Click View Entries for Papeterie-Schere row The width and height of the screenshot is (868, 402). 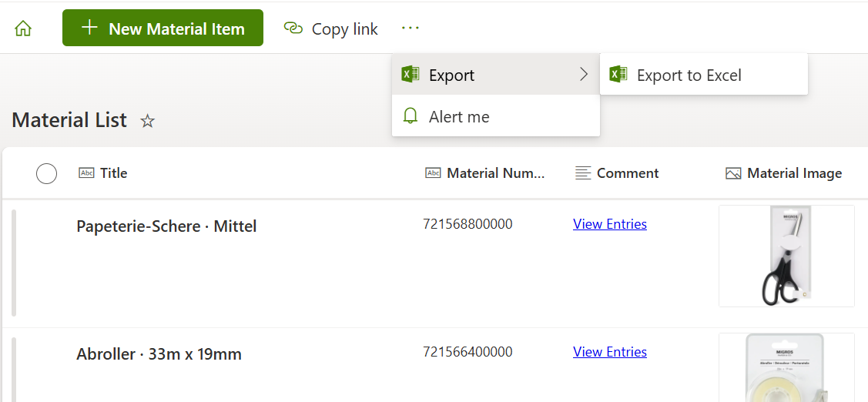[610, 224]
